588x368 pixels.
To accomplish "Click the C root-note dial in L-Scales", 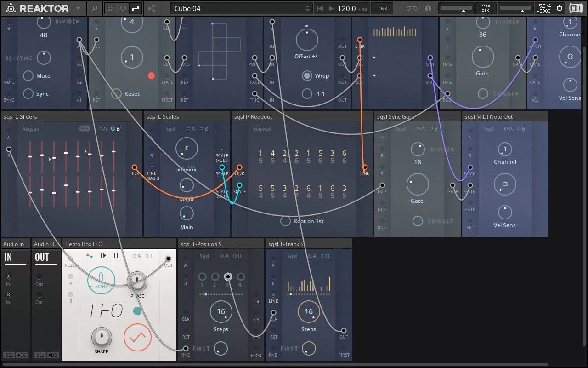I will pos(187,148).
